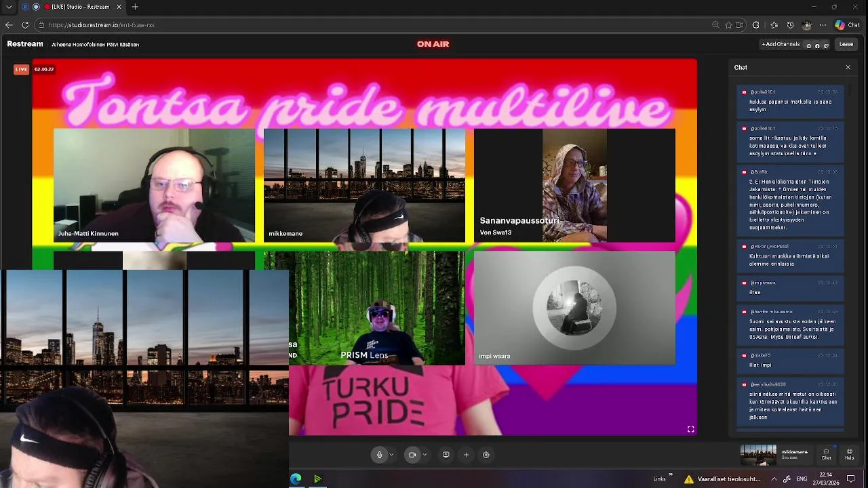Click the mikkomana source thumbnail

point(758,455)
